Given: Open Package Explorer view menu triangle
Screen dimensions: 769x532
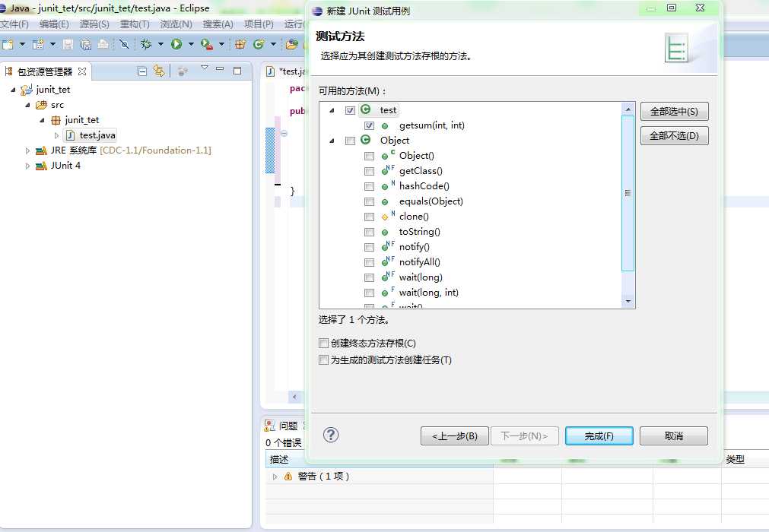Looking at the screenshot, I should 205,68.
